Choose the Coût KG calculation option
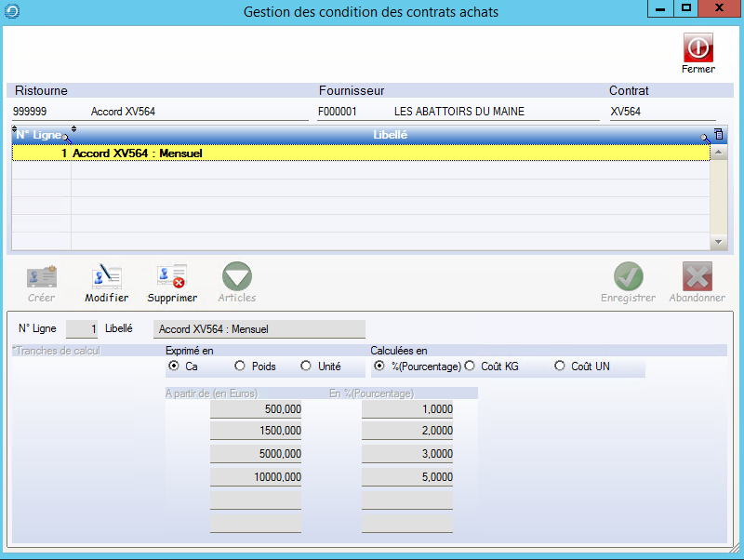Viewport: 744px width, 560px height. click(470, 367)
